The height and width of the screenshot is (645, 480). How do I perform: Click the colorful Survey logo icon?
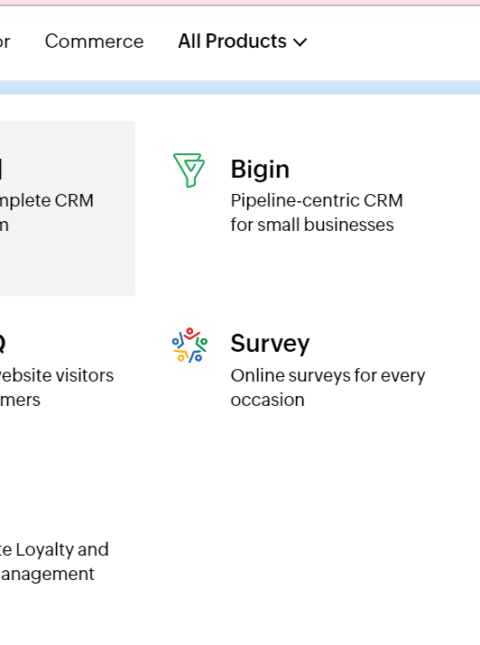click(x=190, y=345)
